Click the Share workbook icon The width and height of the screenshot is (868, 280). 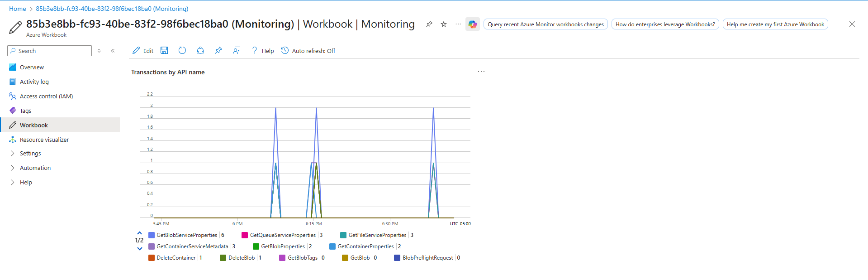tap(200, 51)
